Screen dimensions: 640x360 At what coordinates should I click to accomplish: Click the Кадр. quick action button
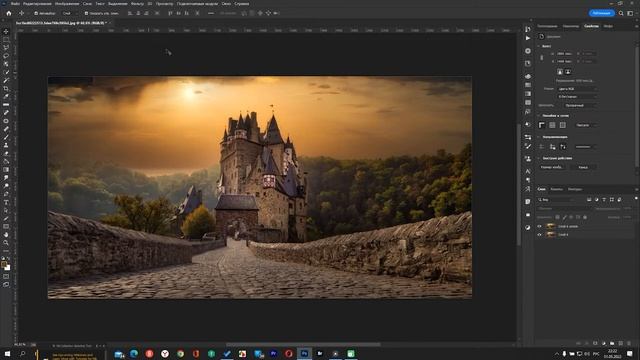583,167
